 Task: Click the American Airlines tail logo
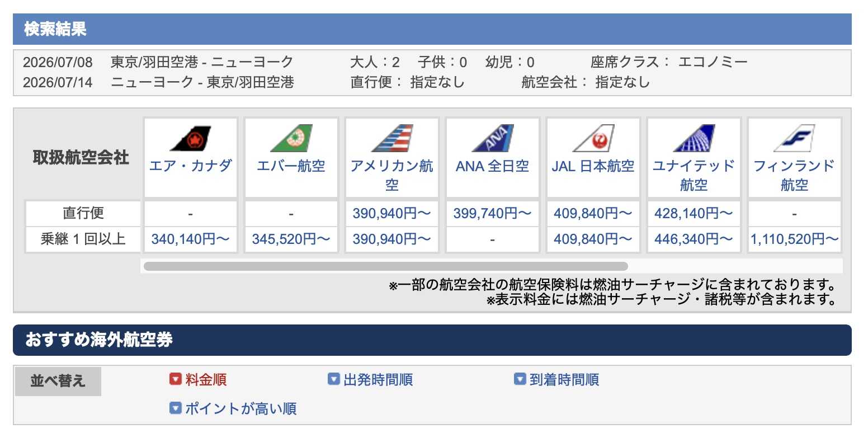point(391,139)
